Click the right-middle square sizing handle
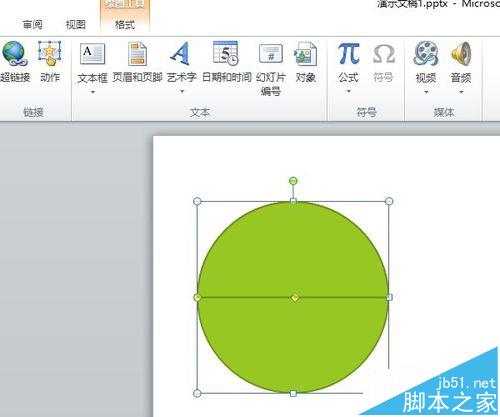This screenshot has height=417, width=500. tap(389, 297)
